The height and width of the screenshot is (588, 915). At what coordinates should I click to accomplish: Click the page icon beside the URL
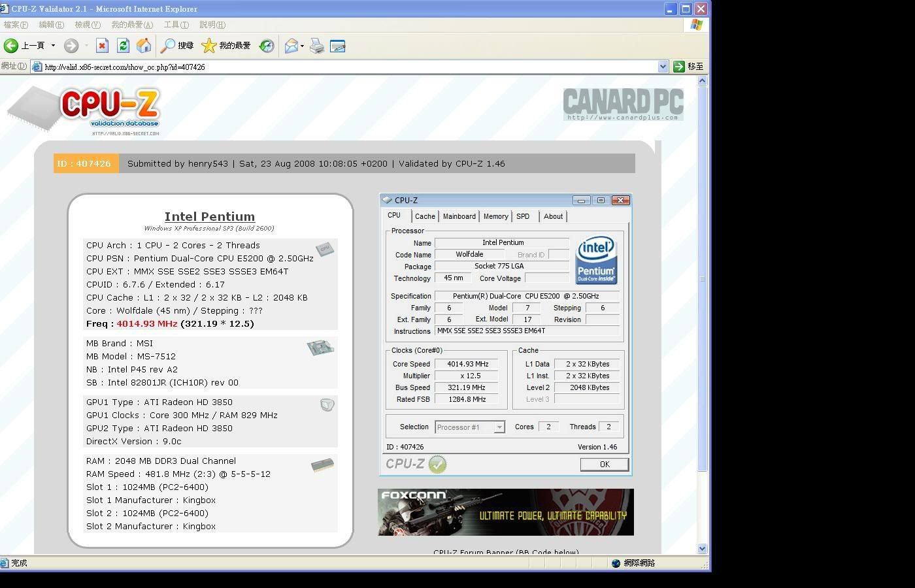coord(37,67)
